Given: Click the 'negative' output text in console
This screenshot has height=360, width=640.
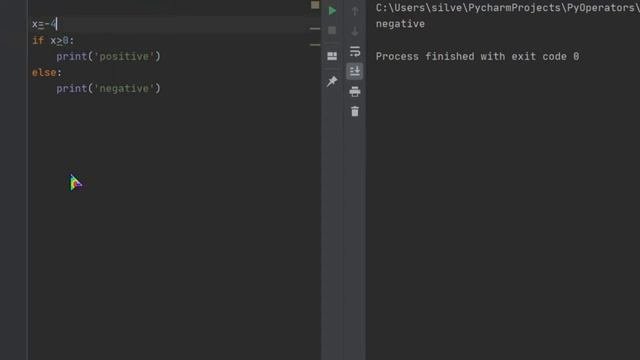Looking at the screenshot, I should [x=400, y=24].
